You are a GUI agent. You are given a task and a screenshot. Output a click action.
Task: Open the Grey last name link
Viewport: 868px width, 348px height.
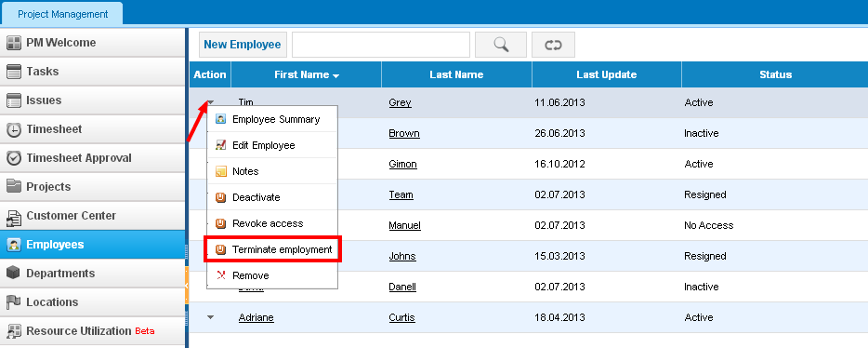click(401, 102)
